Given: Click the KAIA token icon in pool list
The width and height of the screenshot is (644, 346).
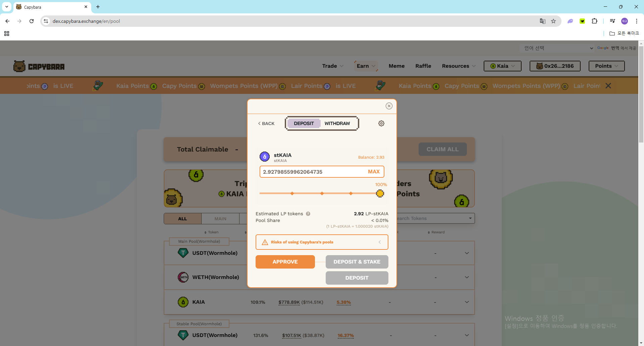Looking at the screenshot, I should pos(183,302).
